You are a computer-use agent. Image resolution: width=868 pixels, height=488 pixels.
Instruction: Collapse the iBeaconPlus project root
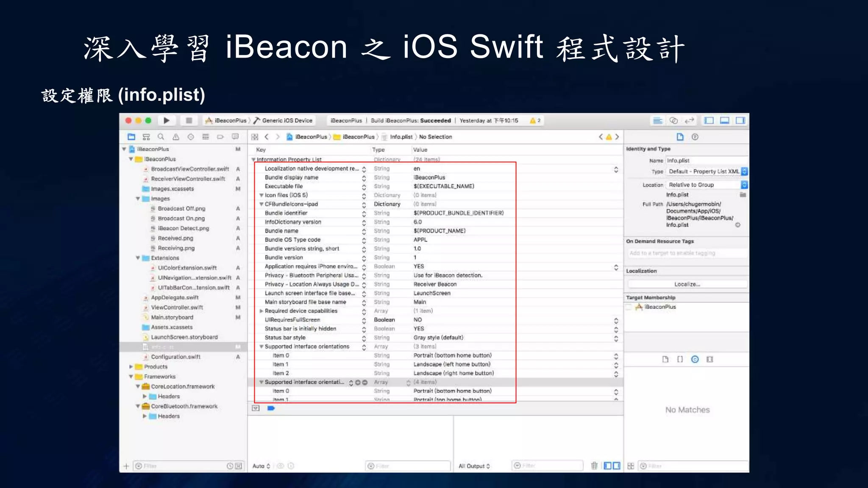click(124, 149)
